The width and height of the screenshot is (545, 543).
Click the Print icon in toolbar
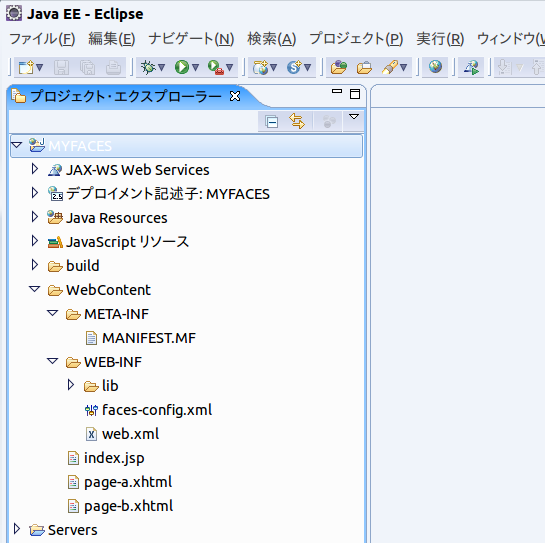(x=113, y=67)
